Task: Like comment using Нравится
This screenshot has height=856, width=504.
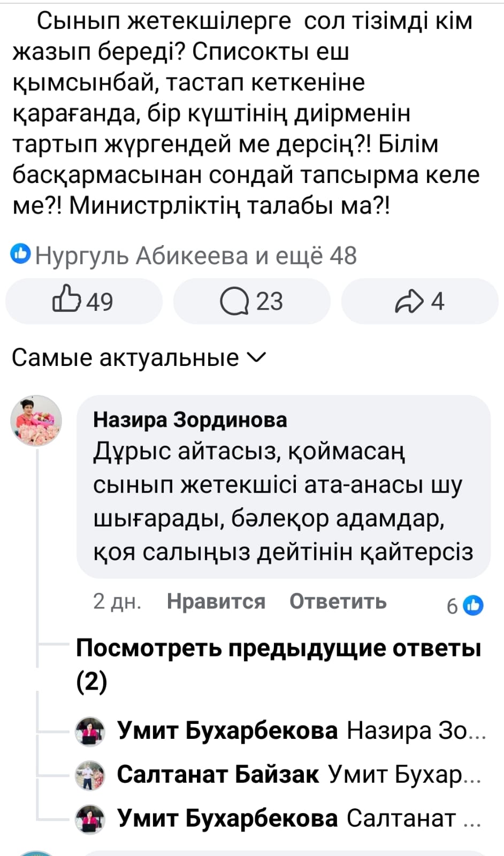Action: point(216,602)
